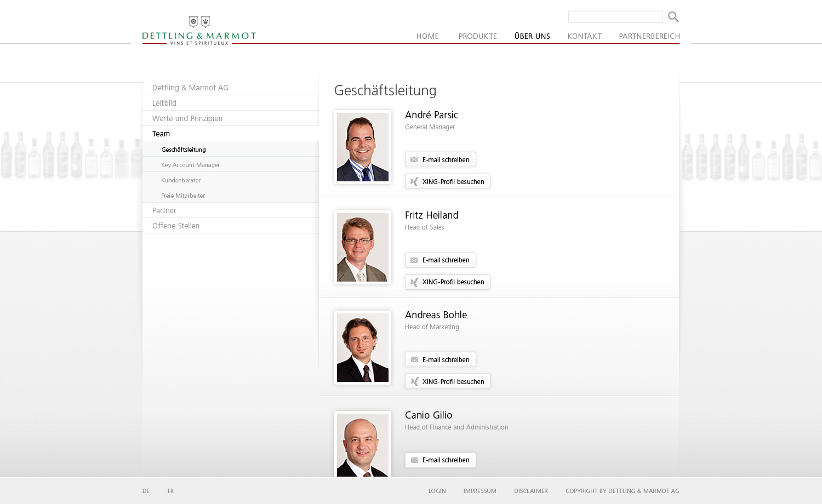The image size is (822, 504).
Task: Click XING icon under Fritz Heiland
Action: tap(414, 282)
